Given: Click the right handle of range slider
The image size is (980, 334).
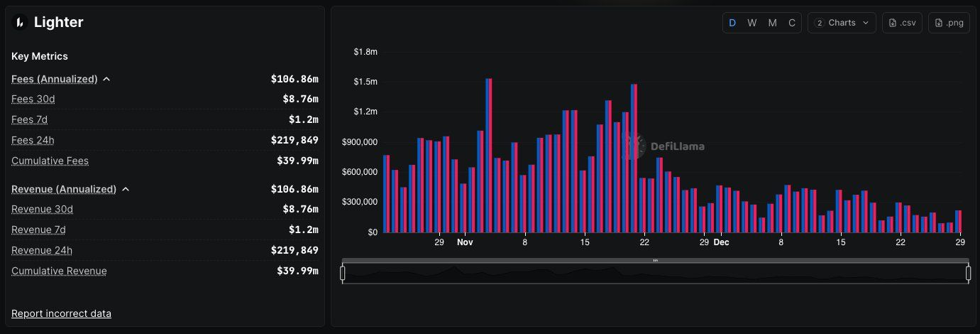Looking at the screenshot, I should click(x=968, y=273).
